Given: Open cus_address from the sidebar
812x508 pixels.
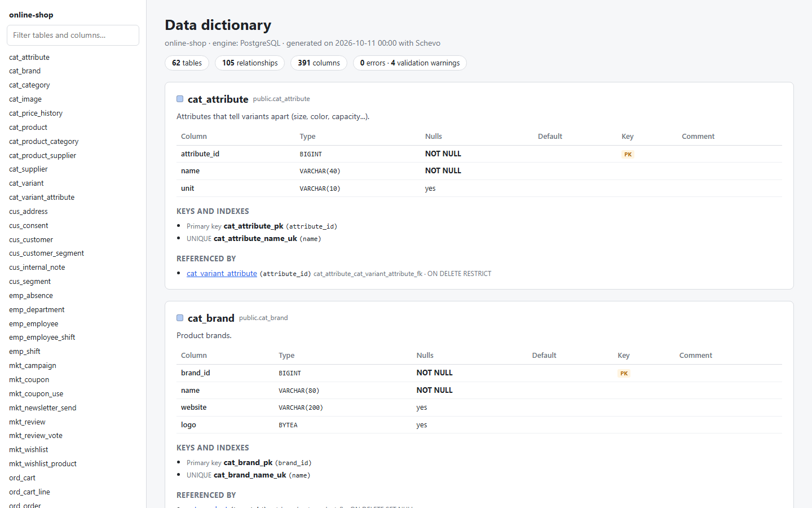Looking at the screenshot, I should pyautogui.click(x=28, y=212).
